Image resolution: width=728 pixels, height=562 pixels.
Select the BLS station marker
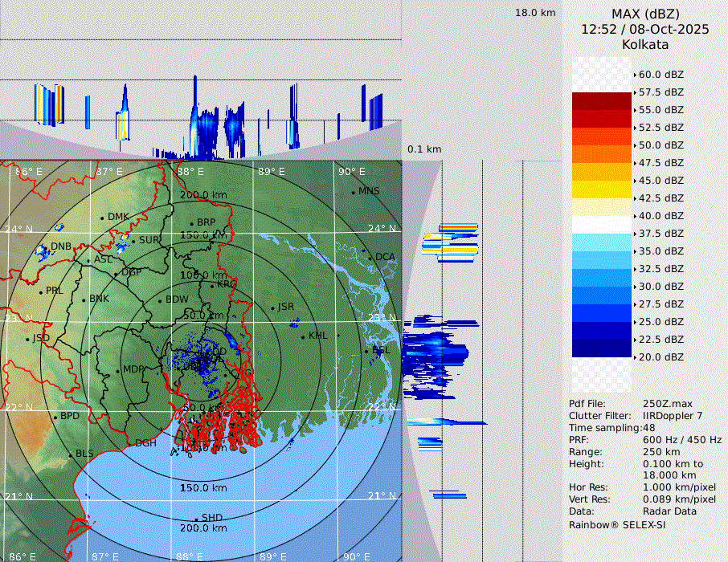70,454
